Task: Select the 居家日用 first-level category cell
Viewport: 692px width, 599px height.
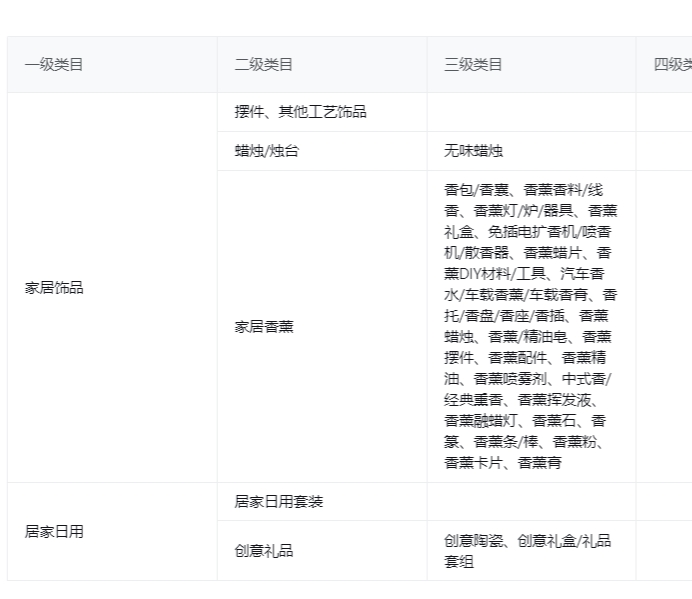Action: pos(54,531)
